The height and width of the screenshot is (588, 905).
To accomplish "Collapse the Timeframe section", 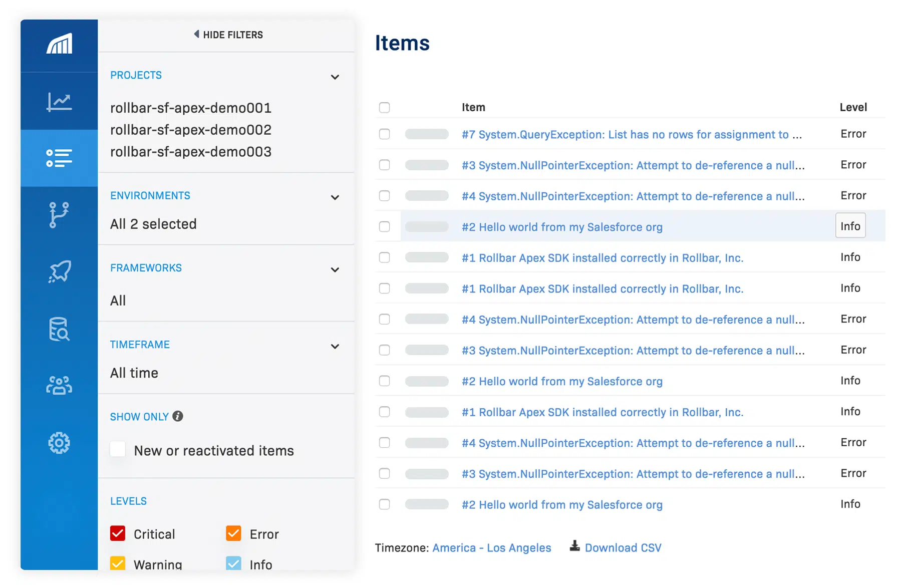I will (335, 346).
